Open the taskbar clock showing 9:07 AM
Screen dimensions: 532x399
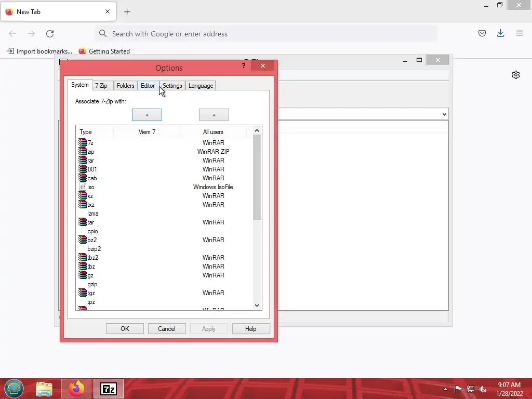pos(509,389)
